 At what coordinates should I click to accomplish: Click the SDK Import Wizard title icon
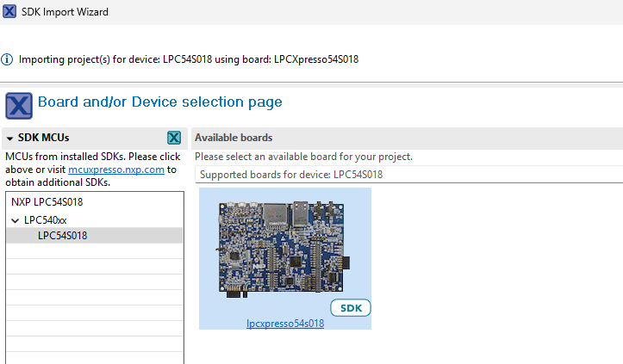point(9,11)
